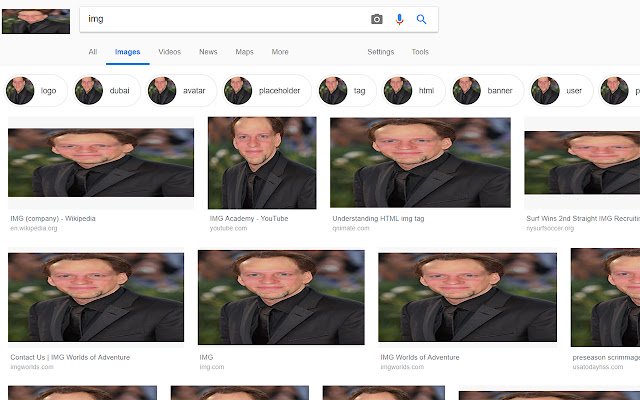Click the en.wikipedia.org source link

(33, 228)
